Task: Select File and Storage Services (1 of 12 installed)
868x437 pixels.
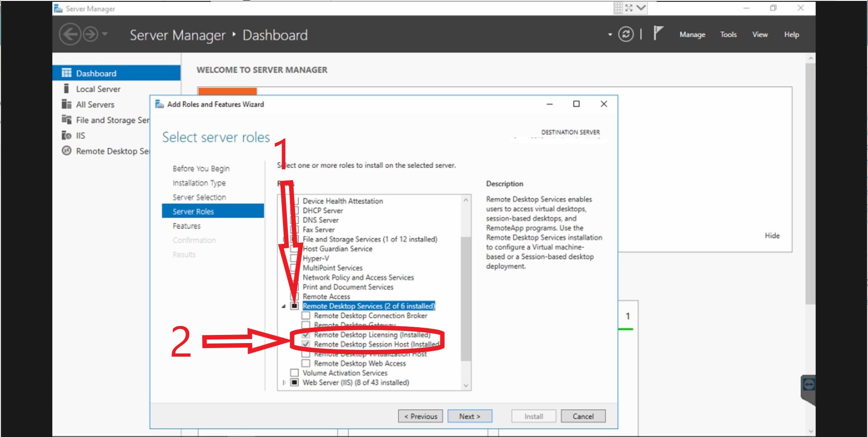Action: 370,239
